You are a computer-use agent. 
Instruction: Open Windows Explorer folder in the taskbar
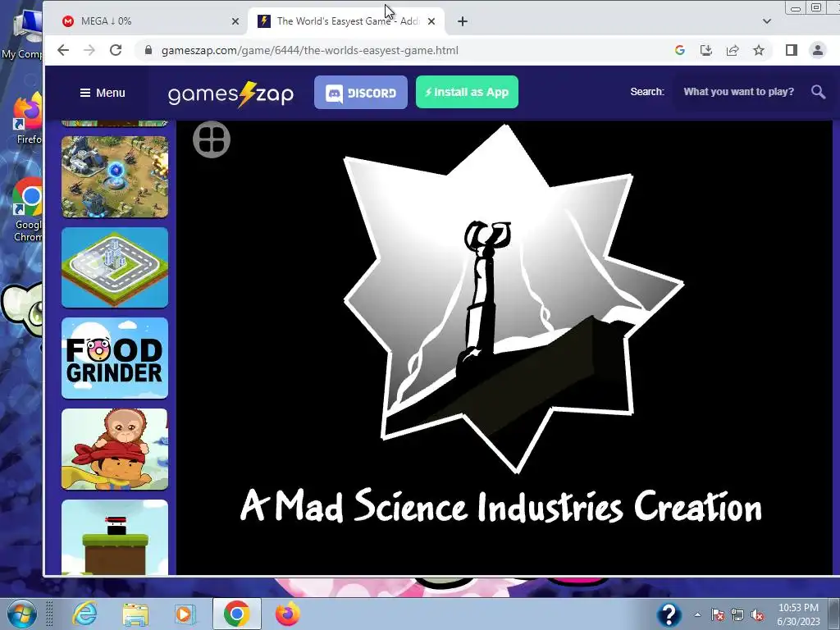click(135, 614)
